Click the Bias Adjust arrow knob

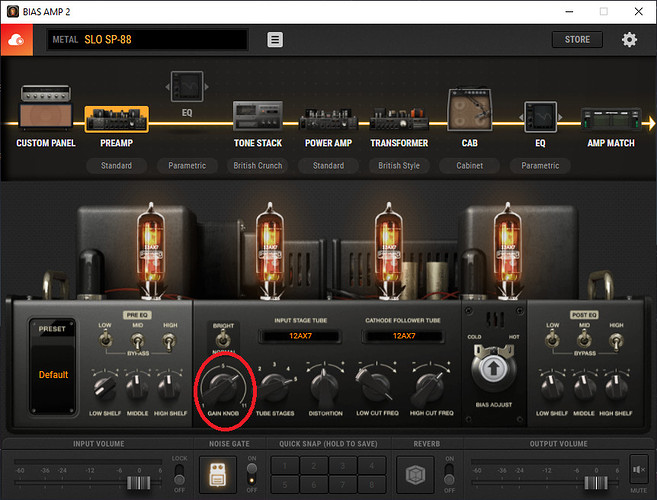[x=493, y=368]
